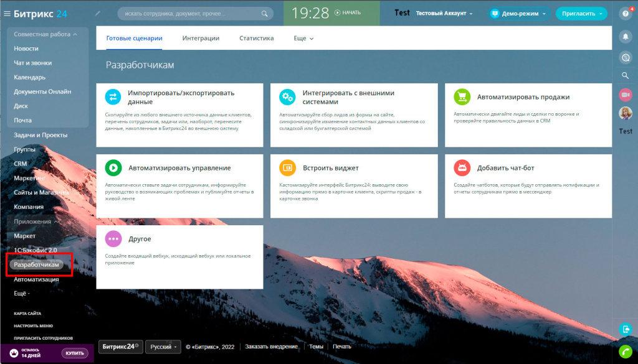
Task: Click the pink video camera icon
Action: (x=626, y=95)
